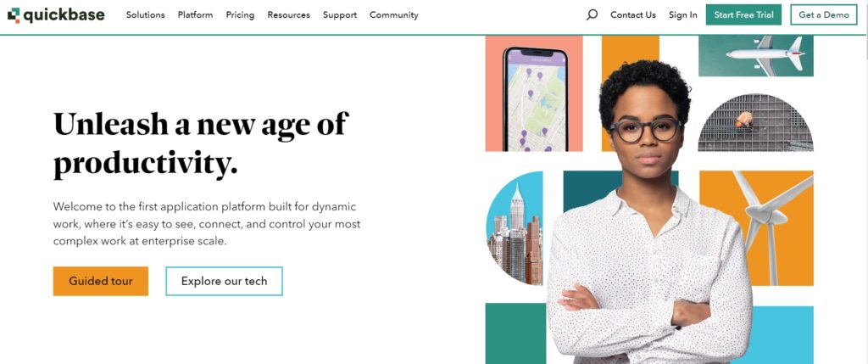Open the Solutions menu
Viewport: 868px width, 364px height.
(145, 15)
